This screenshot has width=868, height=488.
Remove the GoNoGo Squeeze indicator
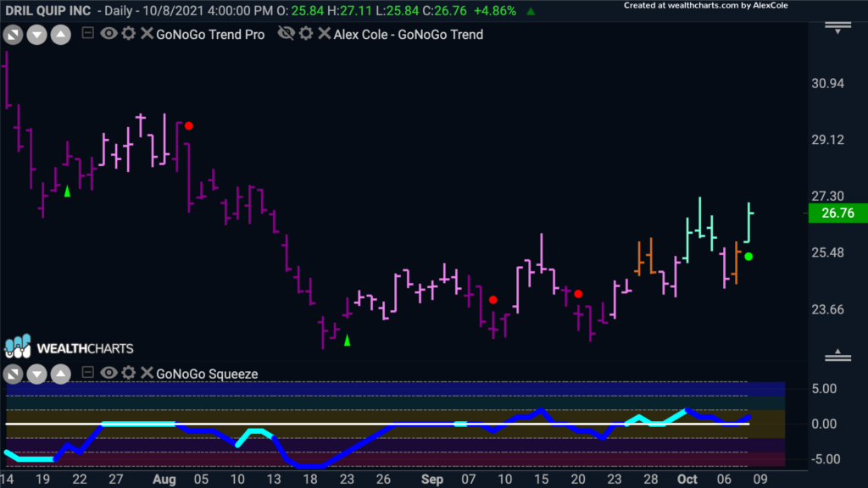(147, 373)
